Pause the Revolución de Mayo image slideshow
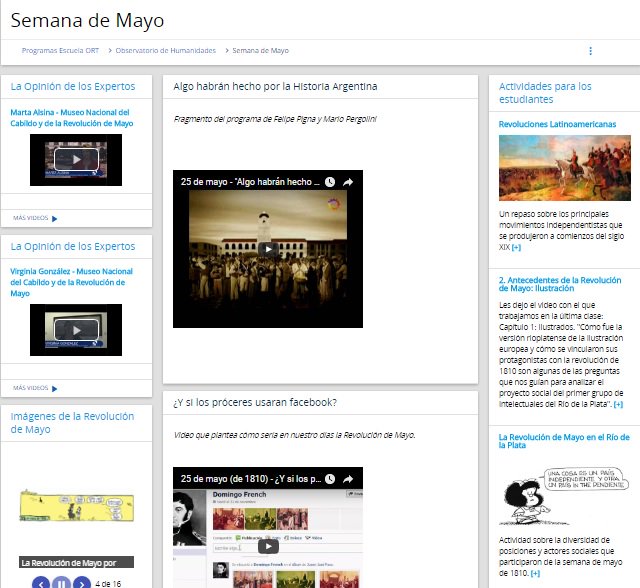The height and width of the screenshot is (588, 640). (62, 584)
